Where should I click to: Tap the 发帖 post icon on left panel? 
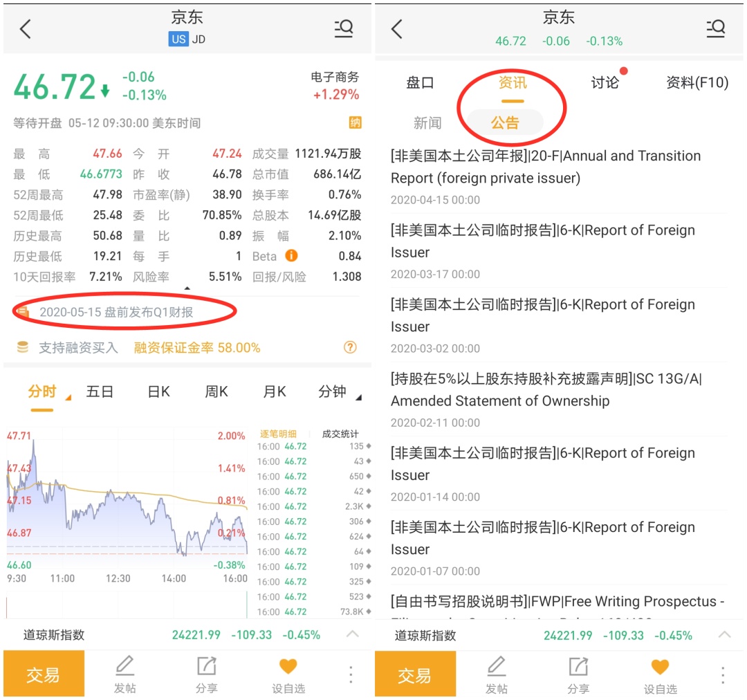(124, 674)
